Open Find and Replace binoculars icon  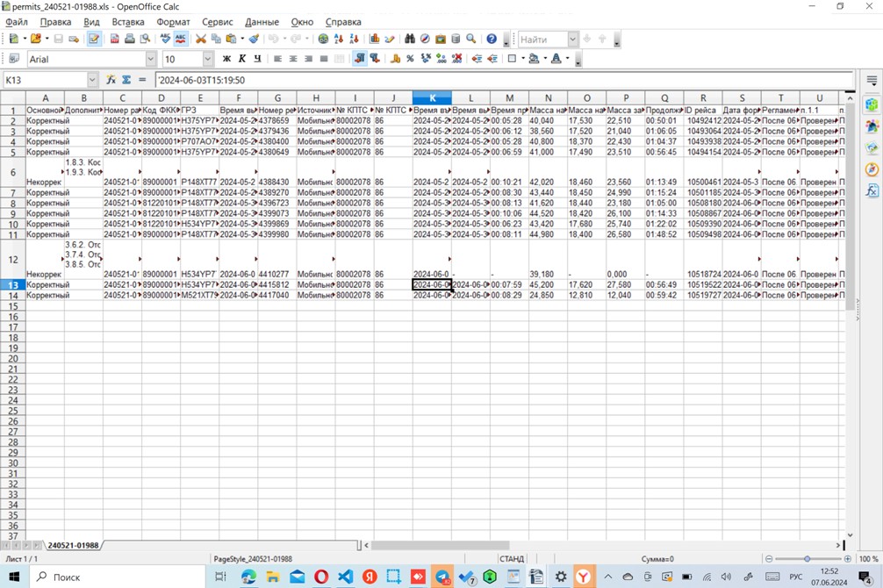(409, 39)
